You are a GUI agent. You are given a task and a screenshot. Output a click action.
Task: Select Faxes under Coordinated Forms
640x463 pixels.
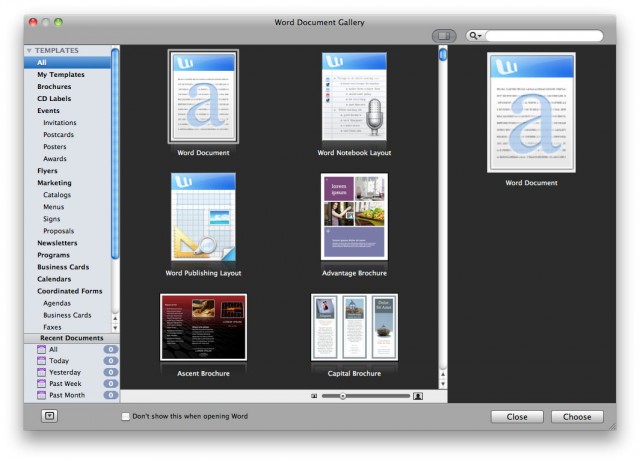coord(52,327)
